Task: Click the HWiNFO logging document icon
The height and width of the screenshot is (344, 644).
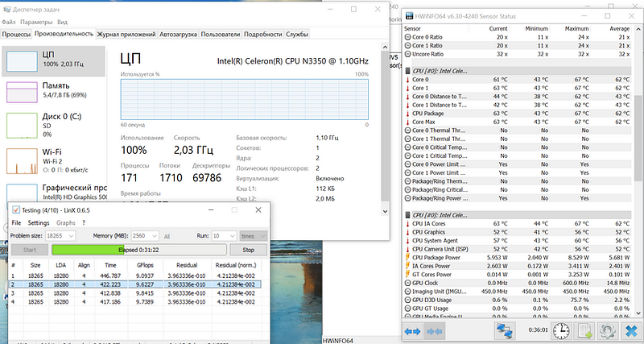Action: pyautogui.click(x=585, y=329)
